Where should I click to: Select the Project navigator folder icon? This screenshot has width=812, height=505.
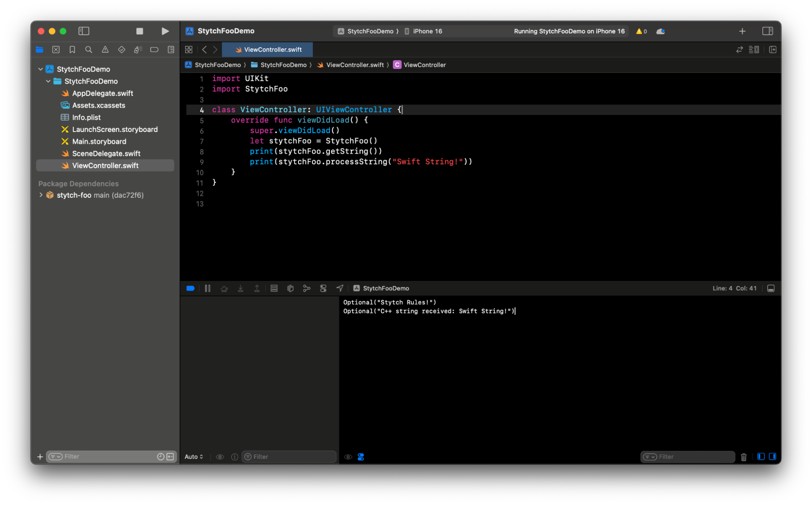39,50
